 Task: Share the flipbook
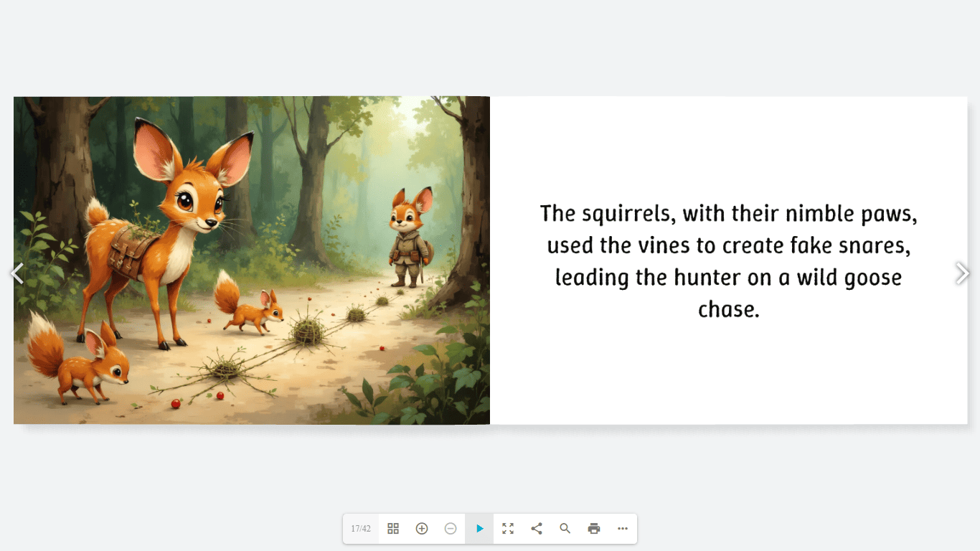click(537, 529)
